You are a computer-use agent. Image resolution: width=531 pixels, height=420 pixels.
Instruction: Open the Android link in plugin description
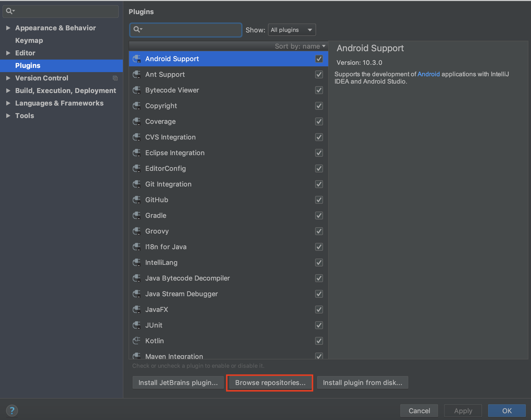tap(429, 74)
